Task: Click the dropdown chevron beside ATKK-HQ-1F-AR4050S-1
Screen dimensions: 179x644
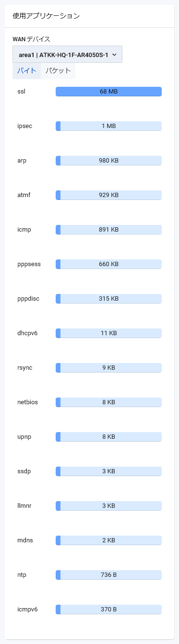Action: coord(114,55)
